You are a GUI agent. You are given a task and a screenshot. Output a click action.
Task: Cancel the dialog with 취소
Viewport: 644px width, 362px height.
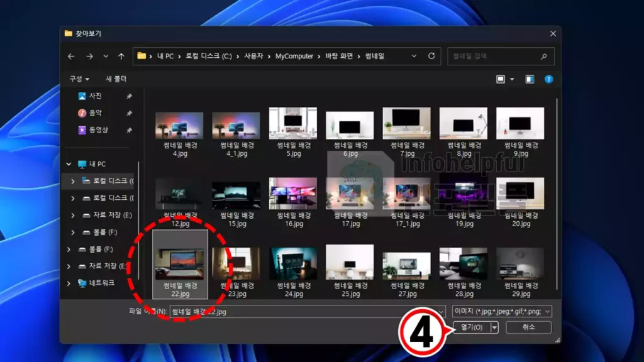click(528, 327)
